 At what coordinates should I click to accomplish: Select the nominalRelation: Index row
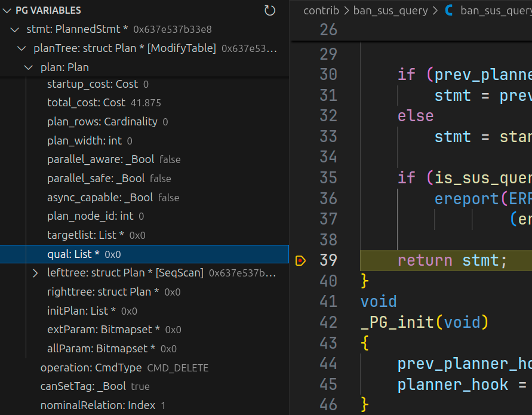[x=102, y=405]
